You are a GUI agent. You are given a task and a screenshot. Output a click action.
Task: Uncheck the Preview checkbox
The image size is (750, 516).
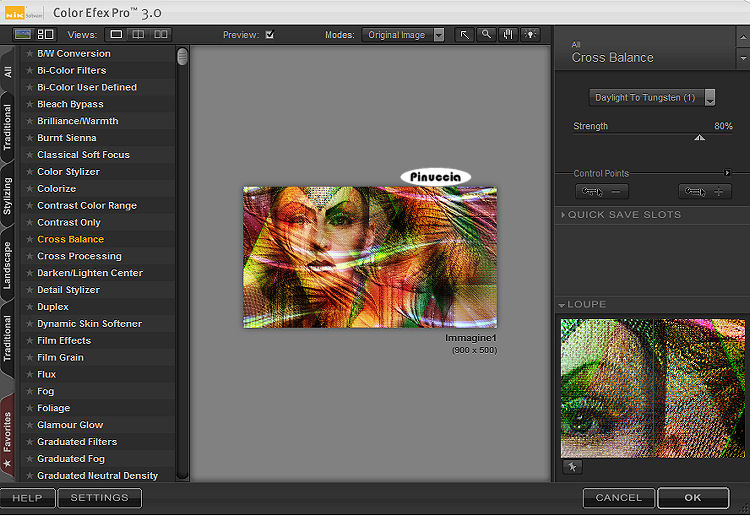pyautogui.click(x=269, y=35)
